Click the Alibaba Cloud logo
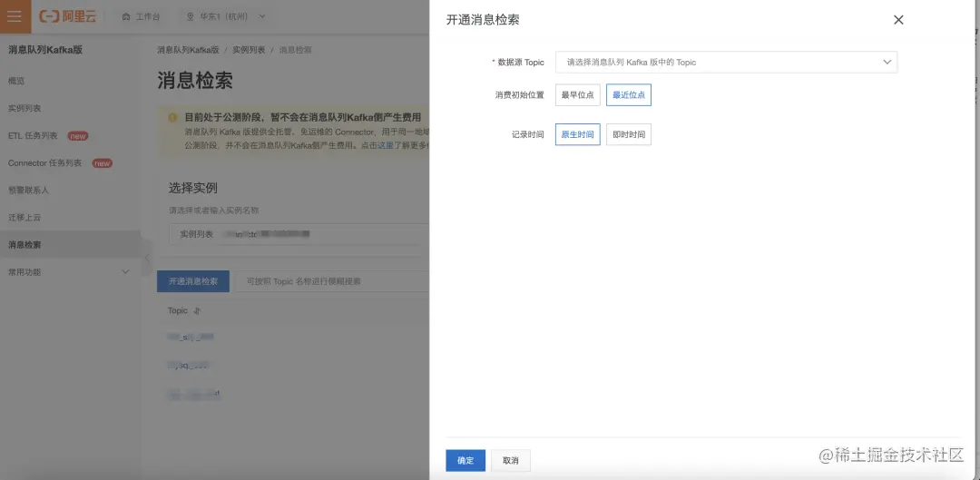Screen dimensions: 980x480 click(x=67, y=17)
